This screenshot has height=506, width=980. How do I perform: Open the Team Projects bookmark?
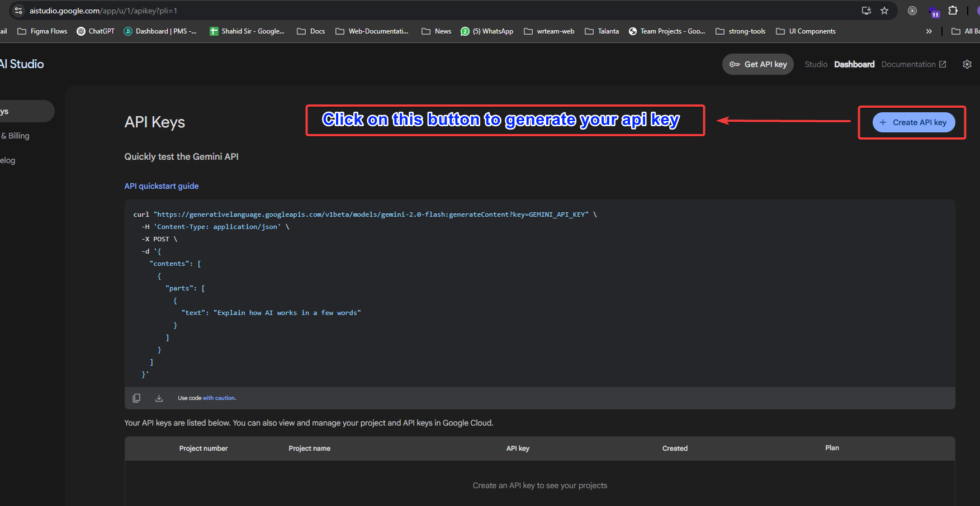(x=667, y=31)
